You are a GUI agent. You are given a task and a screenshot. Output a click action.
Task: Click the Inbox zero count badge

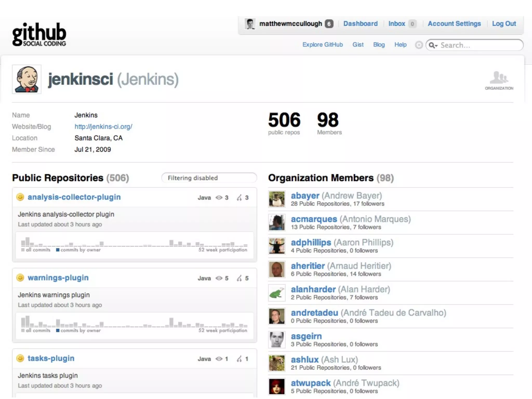pos(412,24)
